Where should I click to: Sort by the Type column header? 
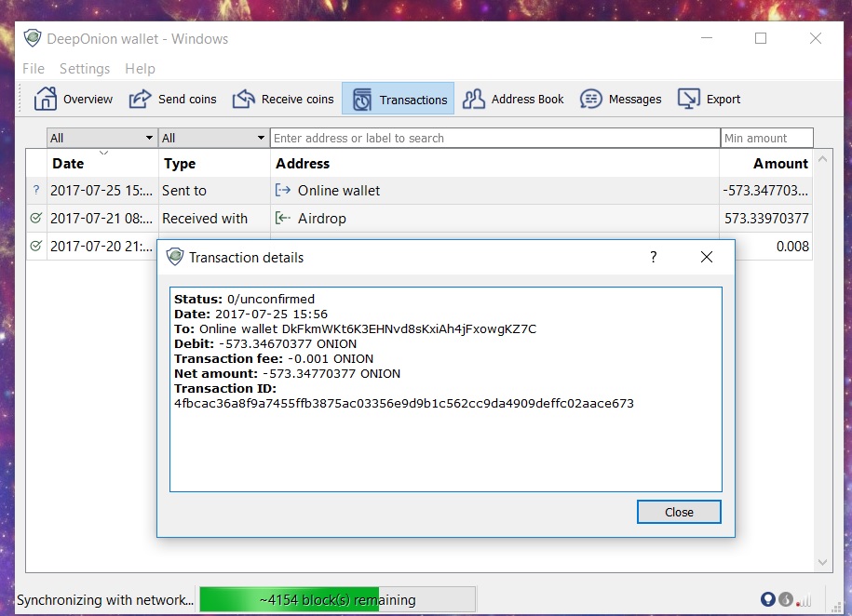pyautogui.click(x=214, y=164)
